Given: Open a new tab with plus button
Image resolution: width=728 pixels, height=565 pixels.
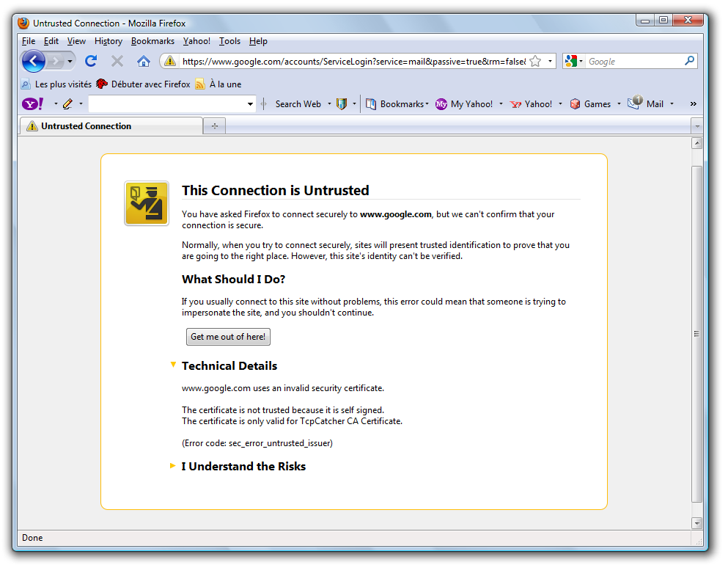Looking at the screenshot, I should pos(215,126).
